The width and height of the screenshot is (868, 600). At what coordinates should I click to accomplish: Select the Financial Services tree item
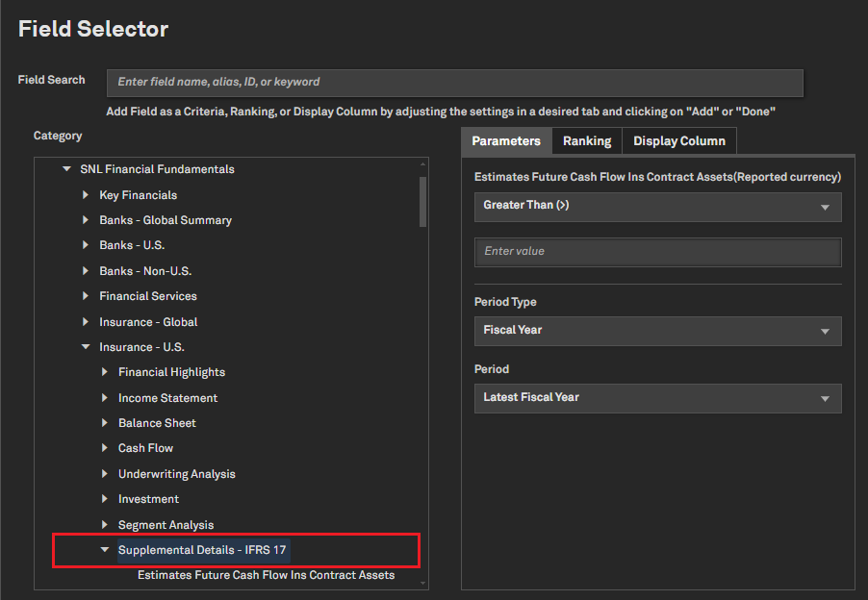coord(148,296)
